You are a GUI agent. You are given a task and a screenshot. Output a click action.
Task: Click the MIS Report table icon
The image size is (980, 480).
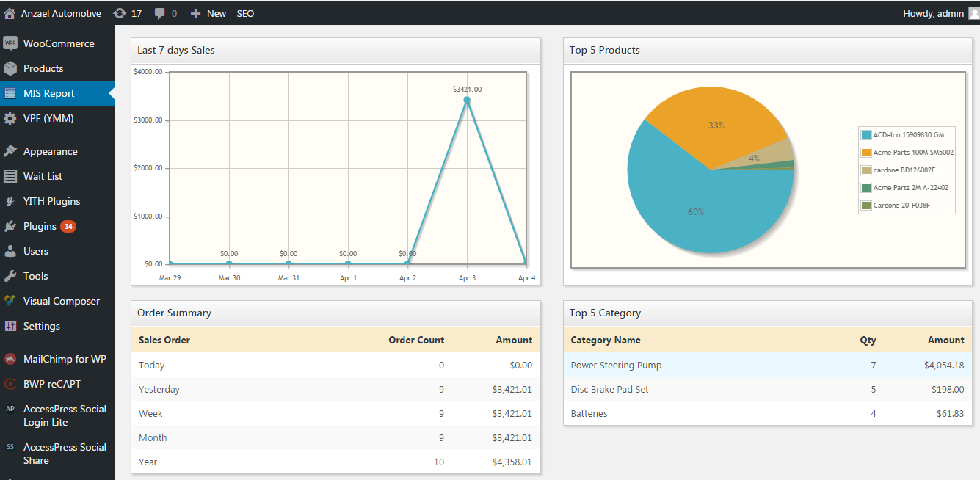point(10,93)
